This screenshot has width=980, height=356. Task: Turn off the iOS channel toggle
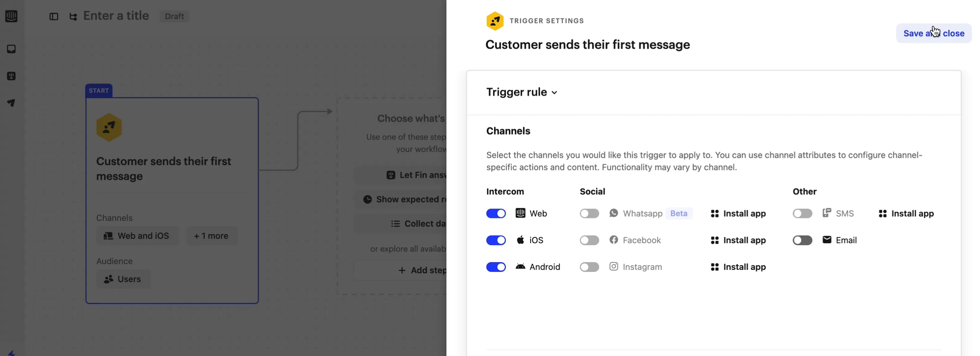point(496,240)
